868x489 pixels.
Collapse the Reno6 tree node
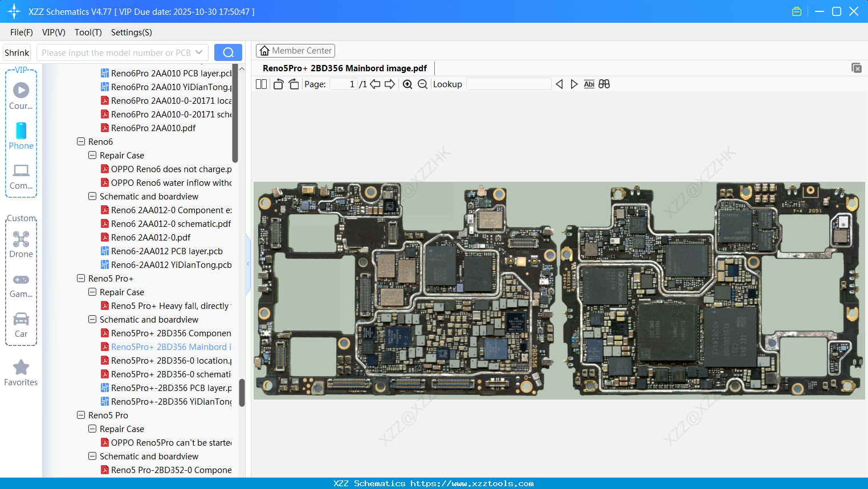pos(80,141)
